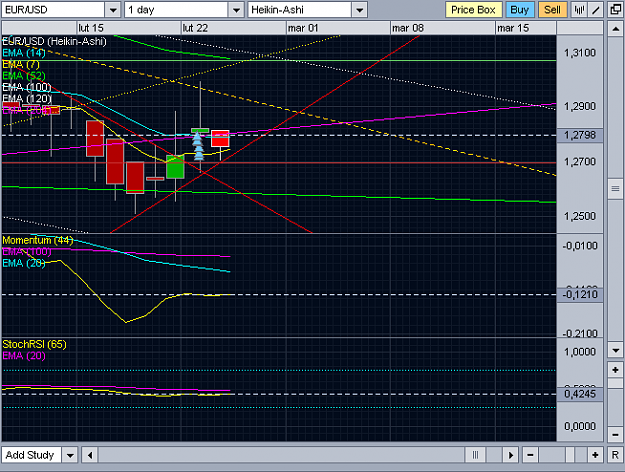Screen dimensions: 625x472
Task: Click the Add Study button
Action: [x=31, y=455]
